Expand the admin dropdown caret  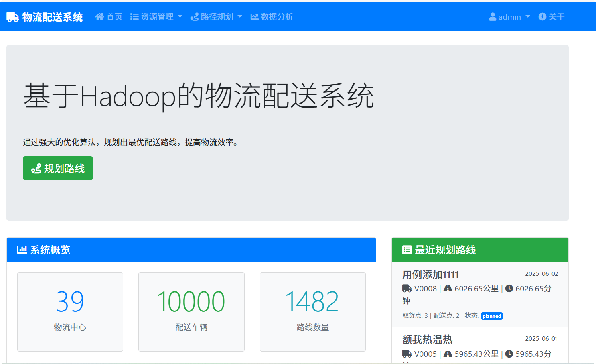coord(528,16)
